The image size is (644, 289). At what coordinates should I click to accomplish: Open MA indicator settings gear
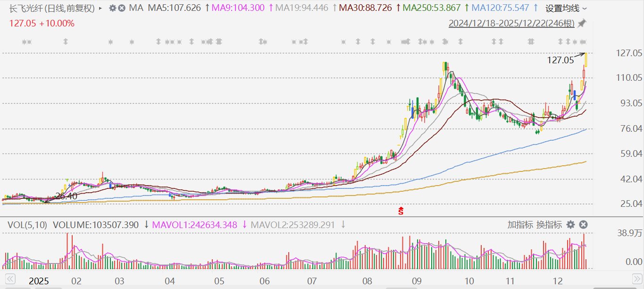112,8
